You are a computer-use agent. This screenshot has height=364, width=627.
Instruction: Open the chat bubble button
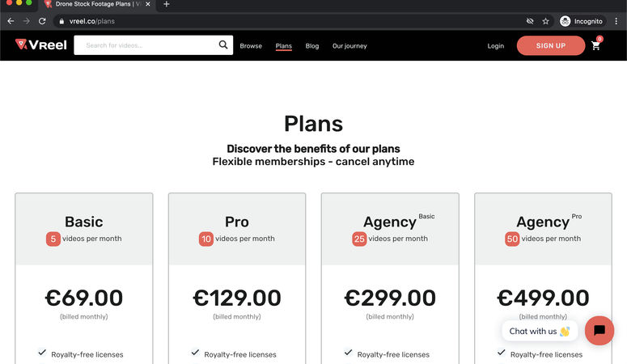[599, 330]
